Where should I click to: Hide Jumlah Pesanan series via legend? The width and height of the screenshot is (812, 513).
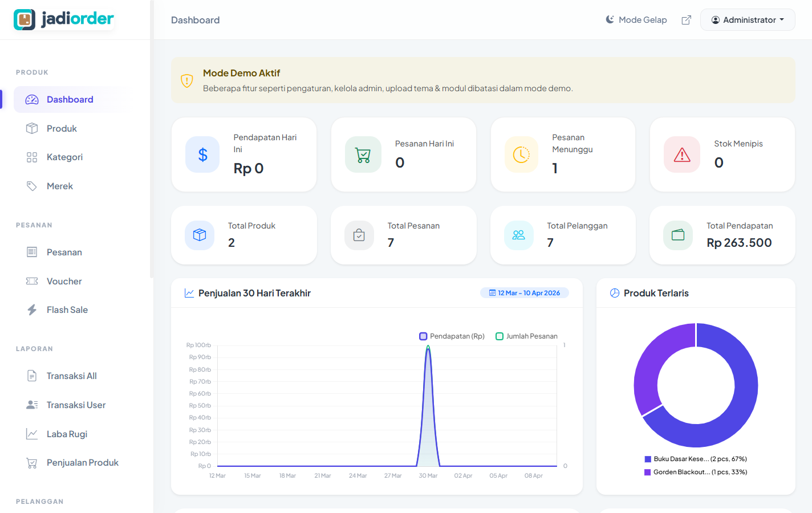pyautogui.click(x=526, y=336)
